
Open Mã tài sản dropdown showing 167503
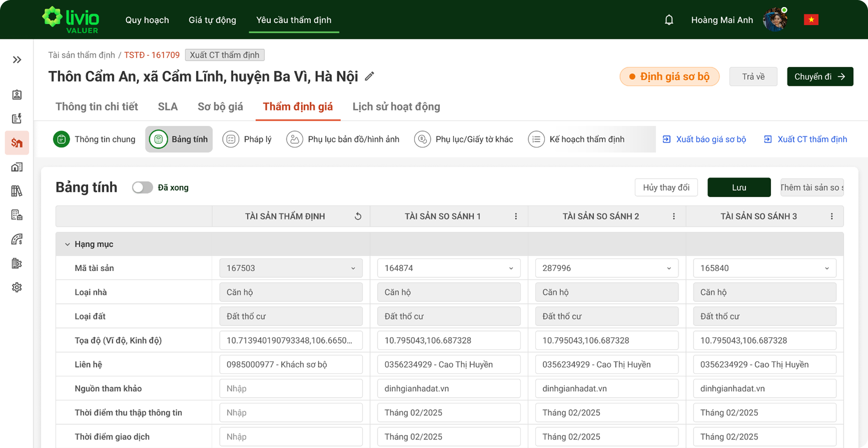coord(291,268)
